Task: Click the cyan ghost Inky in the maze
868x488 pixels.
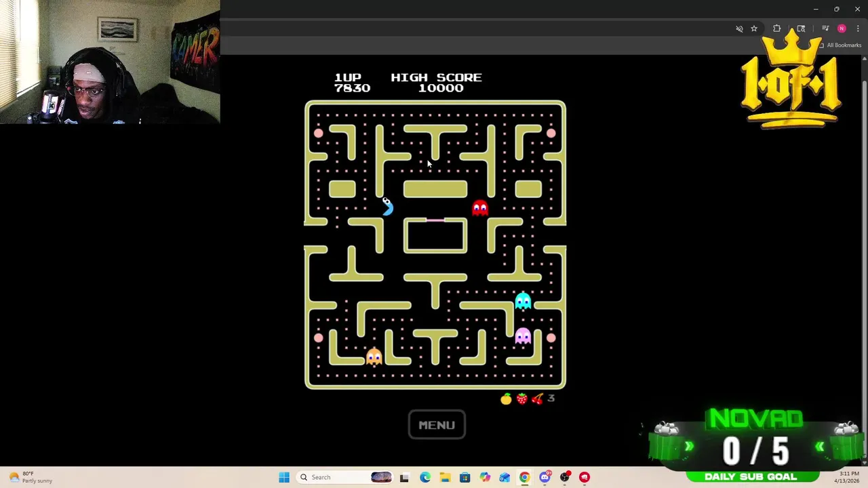Action: click(523, 300)
